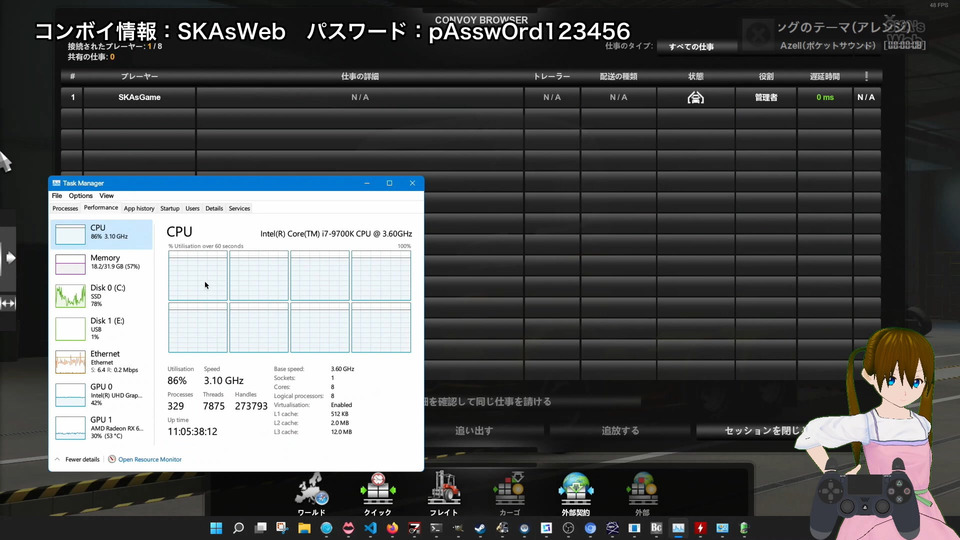
Task: Select Disk 0 (C:) performance item
Action: [101, 296]
